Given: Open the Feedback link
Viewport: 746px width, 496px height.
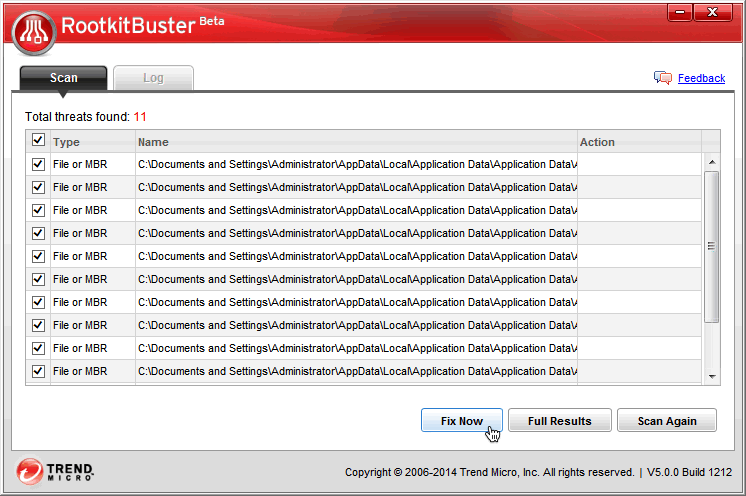Looking at the screenshot, I should pyautogui.click(x=701, y=78).
